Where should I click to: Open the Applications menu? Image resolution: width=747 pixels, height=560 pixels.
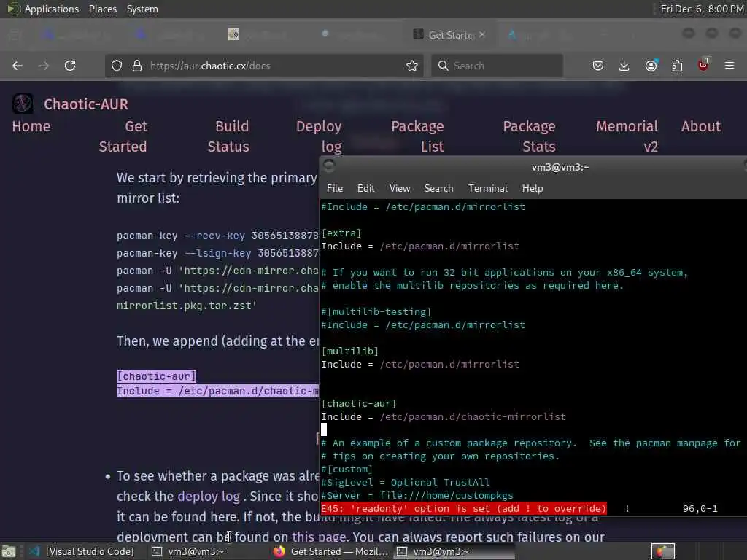pos(52,9)
